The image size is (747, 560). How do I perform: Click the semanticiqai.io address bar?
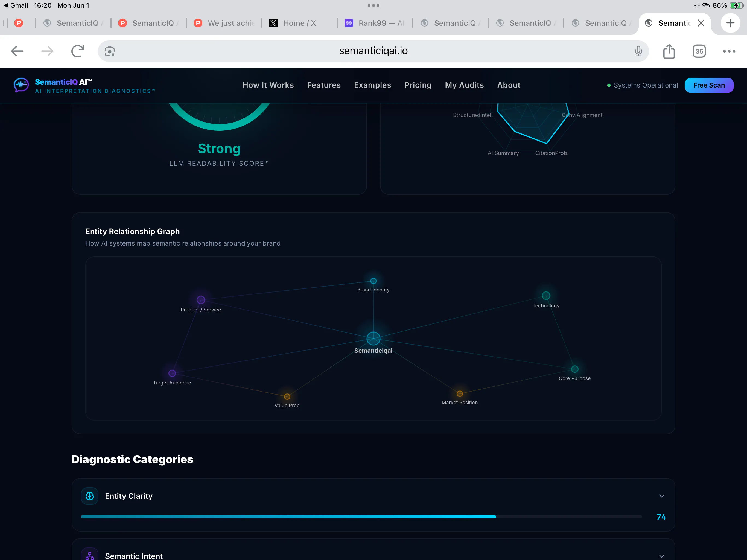373,51
